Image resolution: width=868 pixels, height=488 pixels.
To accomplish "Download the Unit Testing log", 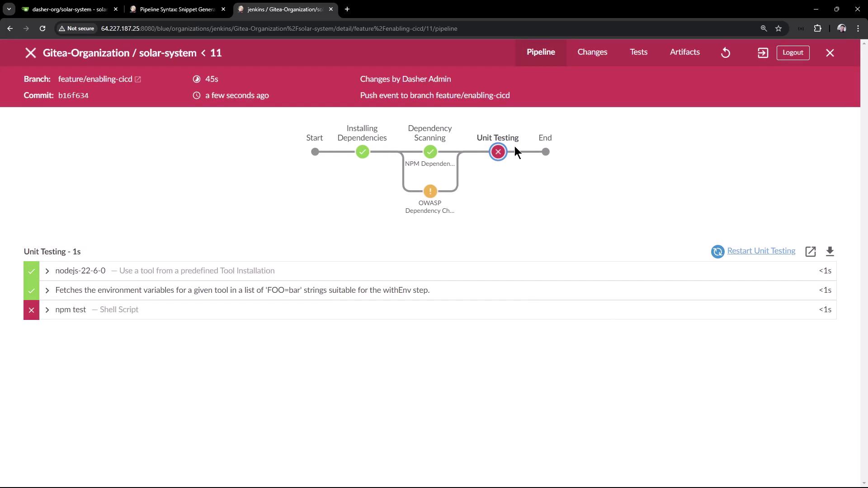I will (830, 251).
